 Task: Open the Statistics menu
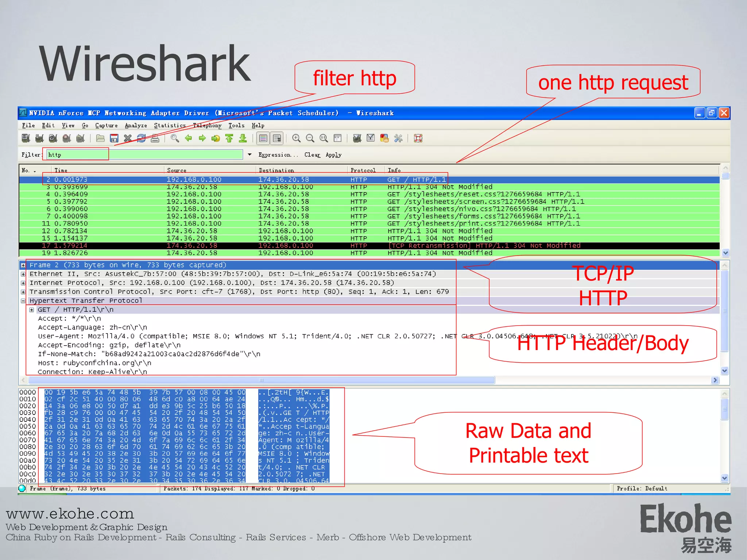tap(170, 125)
